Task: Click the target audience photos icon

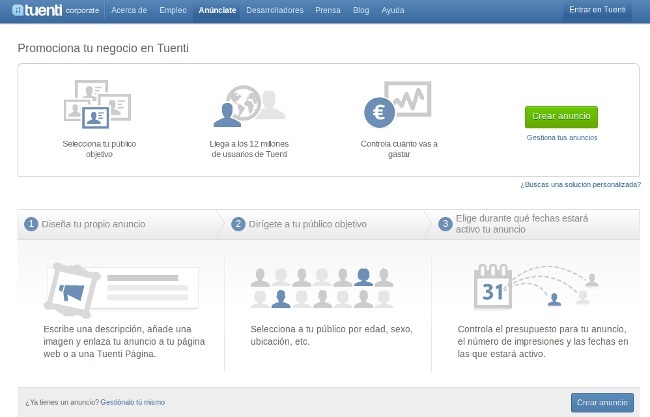Action: [x=98, y=105]
